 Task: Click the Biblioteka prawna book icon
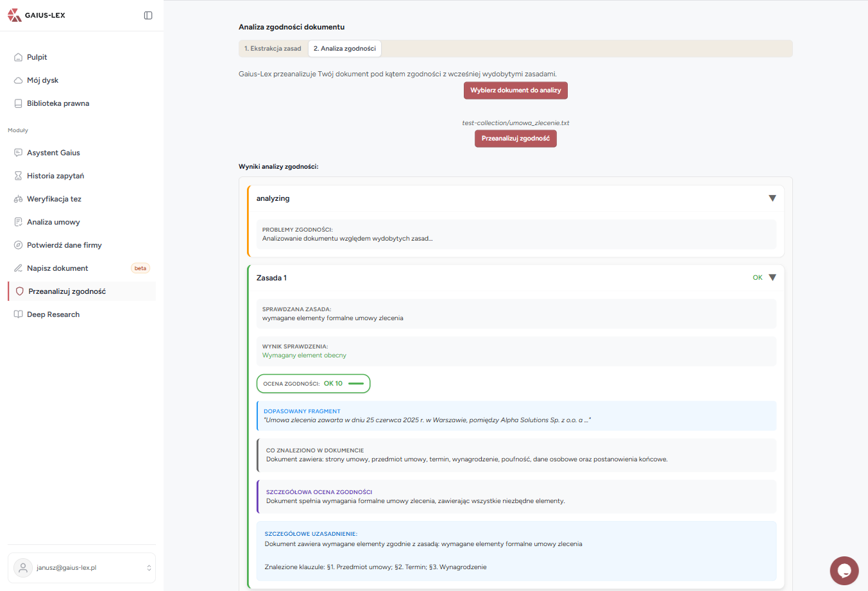[18, 103]
